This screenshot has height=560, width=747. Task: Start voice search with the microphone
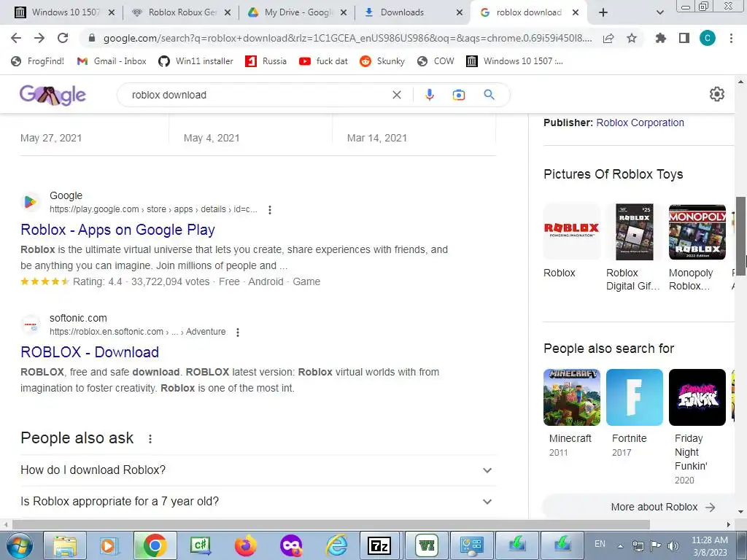(429, 95)
